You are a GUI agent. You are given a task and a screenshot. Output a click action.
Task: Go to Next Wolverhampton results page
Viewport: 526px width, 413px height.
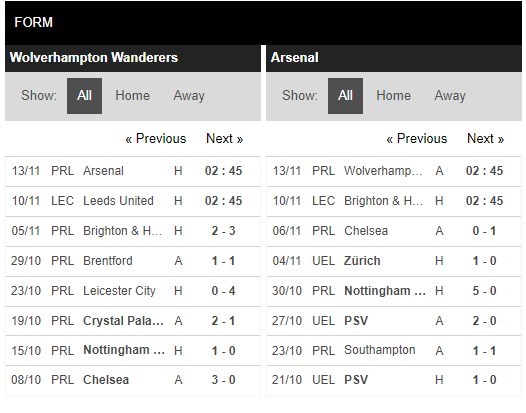(x=224, y=139)
